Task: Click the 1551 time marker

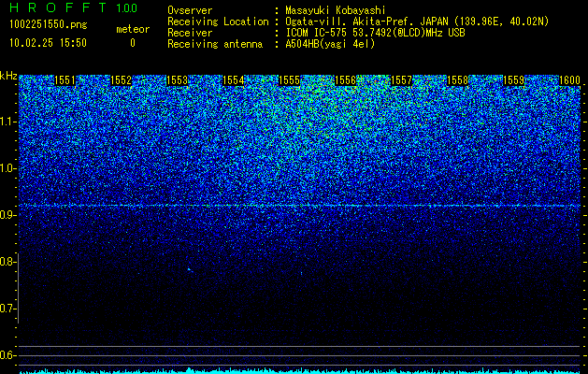Action: coord(65,80)
